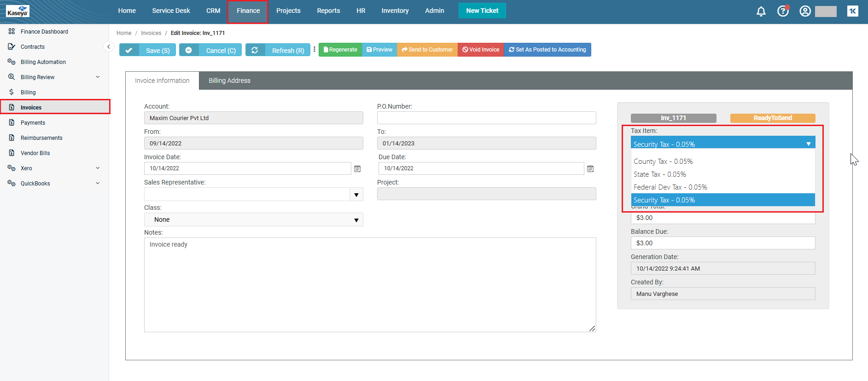Go to Payments in the sidebar

click(x=33, y=123)
